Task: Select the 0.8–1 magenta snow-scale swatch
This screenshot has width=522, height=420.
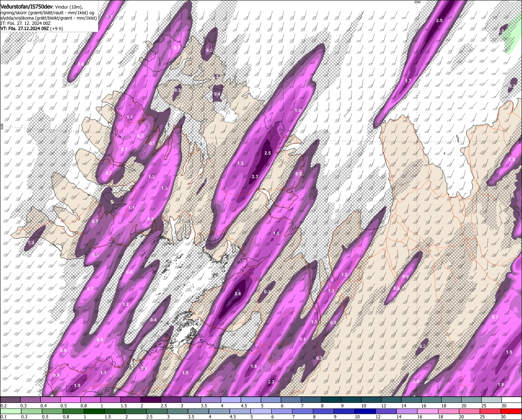Action: [x=90, y=400]
